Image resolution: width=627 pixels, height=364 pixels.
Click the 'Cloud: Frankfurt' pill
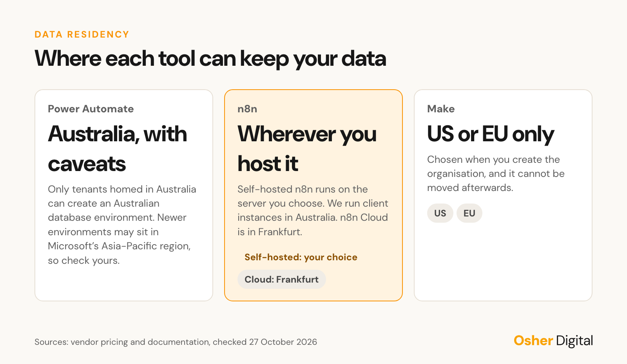[282, 279]
